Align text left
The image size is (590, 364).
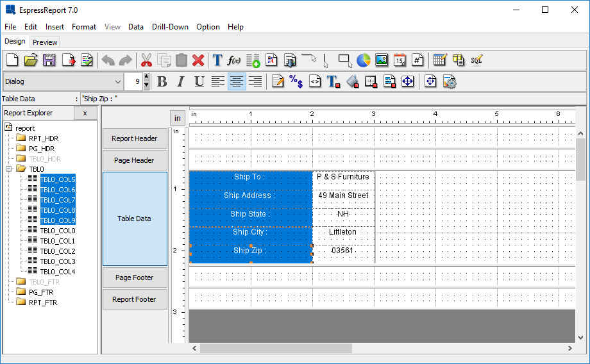(x=218, y=81)
